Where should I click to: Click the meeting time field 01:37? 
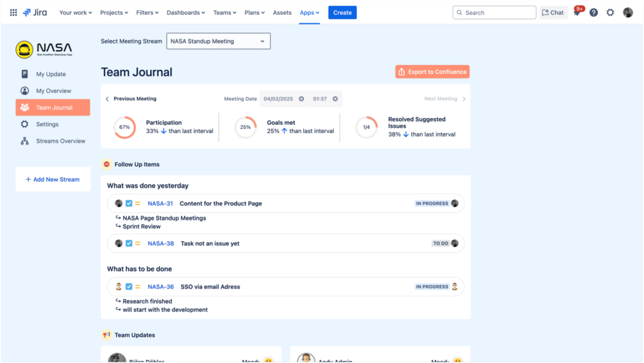pos(325,99)
